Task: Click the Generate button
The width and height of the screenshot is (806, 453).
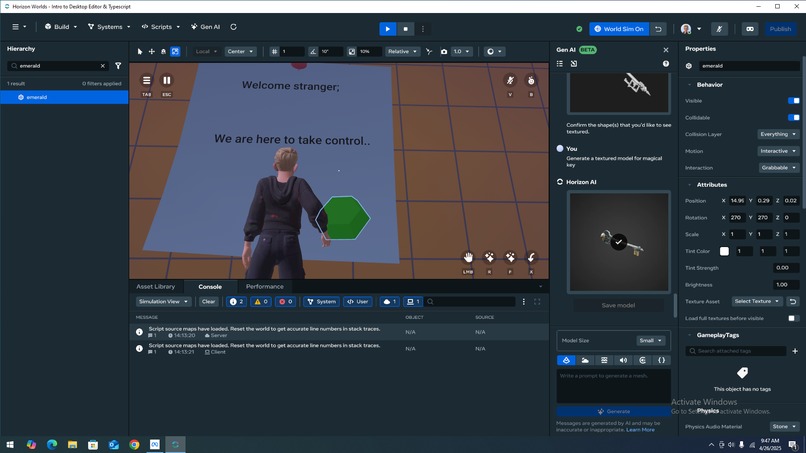Action: pos(614,412)
